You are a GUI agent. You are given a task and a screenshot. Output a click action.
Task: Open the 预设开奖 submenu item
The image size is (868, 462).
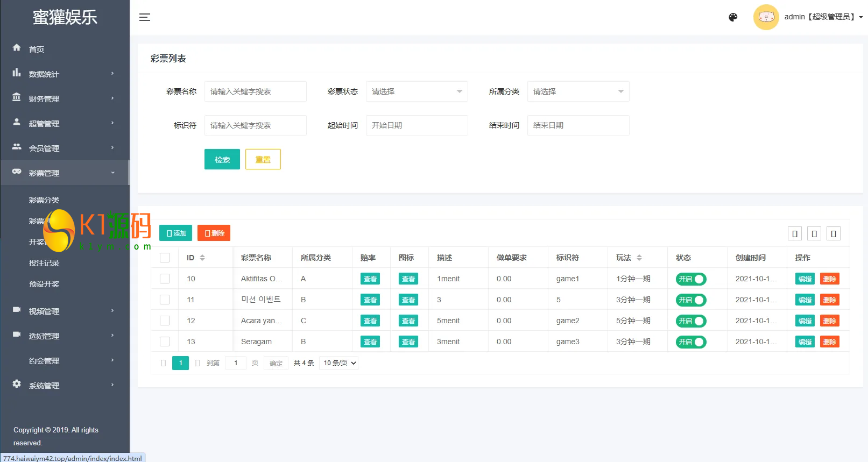click(44, 284)
